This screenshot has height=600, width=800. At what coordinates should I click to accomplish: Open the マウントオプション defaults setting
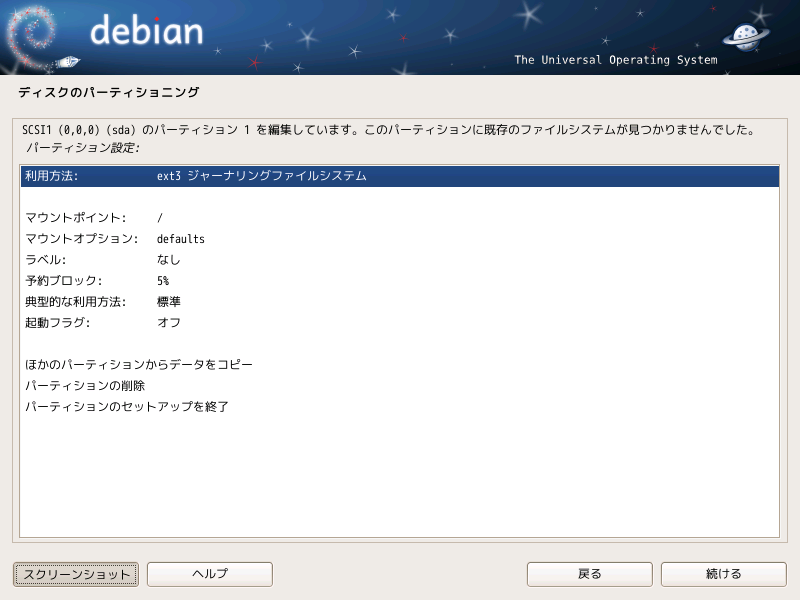[x=399, y=239]
